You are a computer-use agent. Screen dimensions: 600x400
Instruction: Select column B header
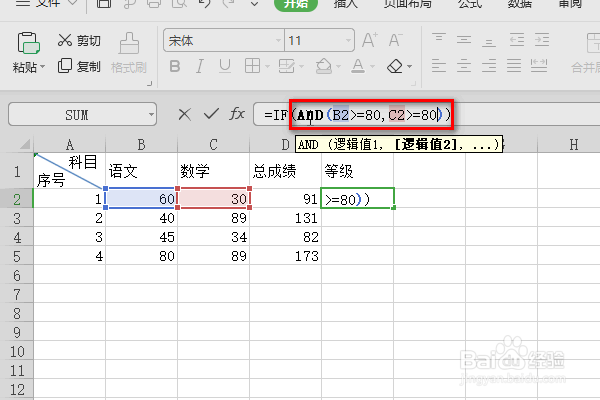(x=141, y=145)
